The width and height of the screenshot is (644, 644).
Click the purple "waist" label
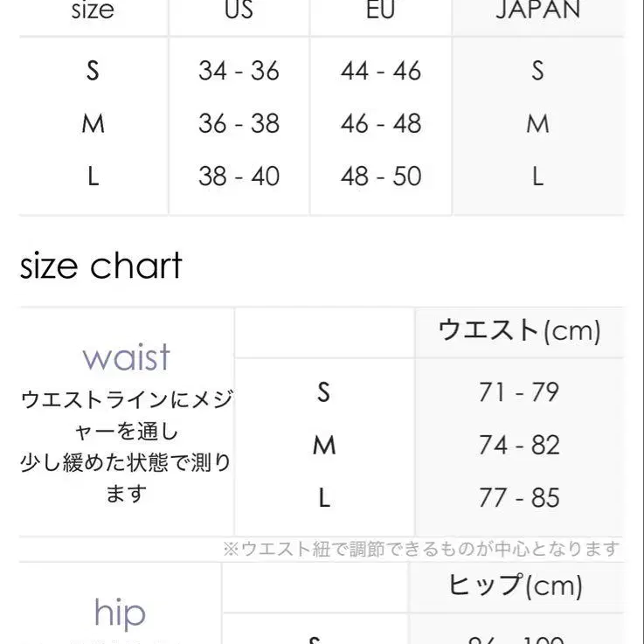click(126, 357)
